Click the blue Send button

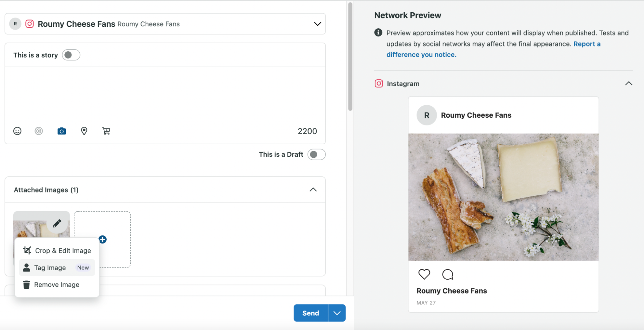[x=311, y=313]
